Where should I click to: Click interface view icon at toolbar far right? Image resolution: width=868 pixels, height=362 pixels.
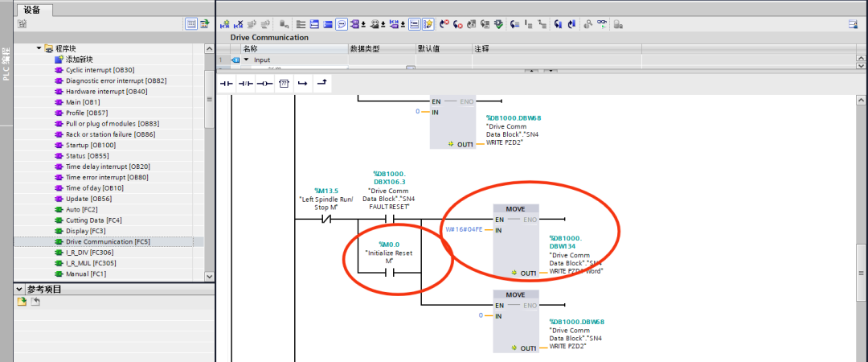click(853, 24)
